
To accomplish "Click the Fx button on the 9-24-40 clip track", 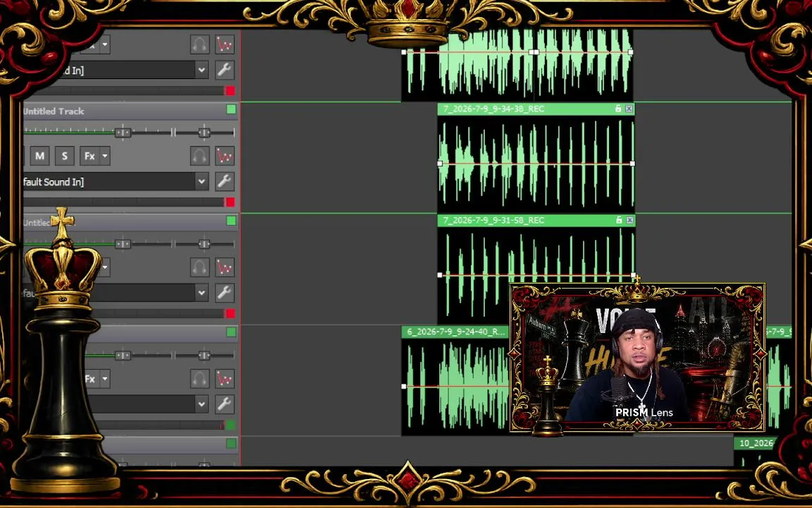I will (91, 378).
